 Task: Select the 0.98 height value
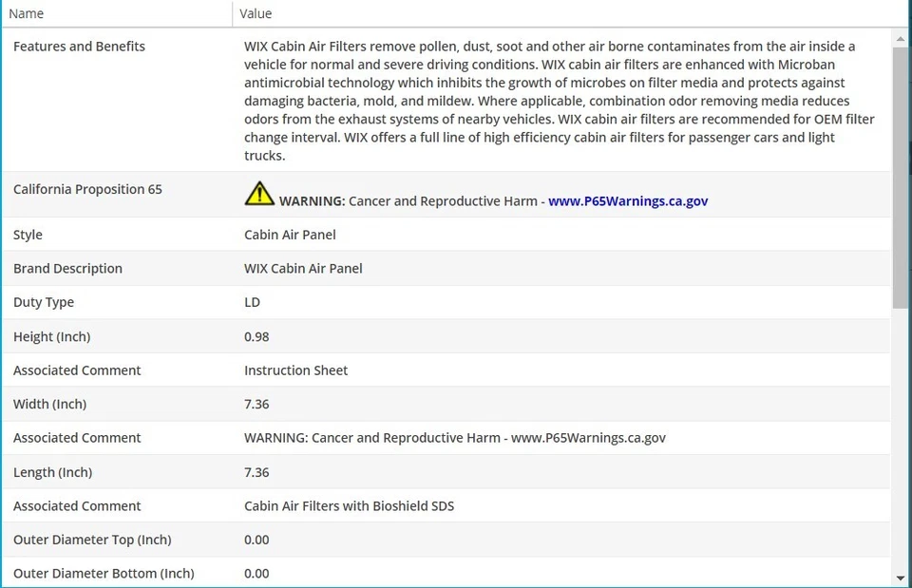pos(256,337)
